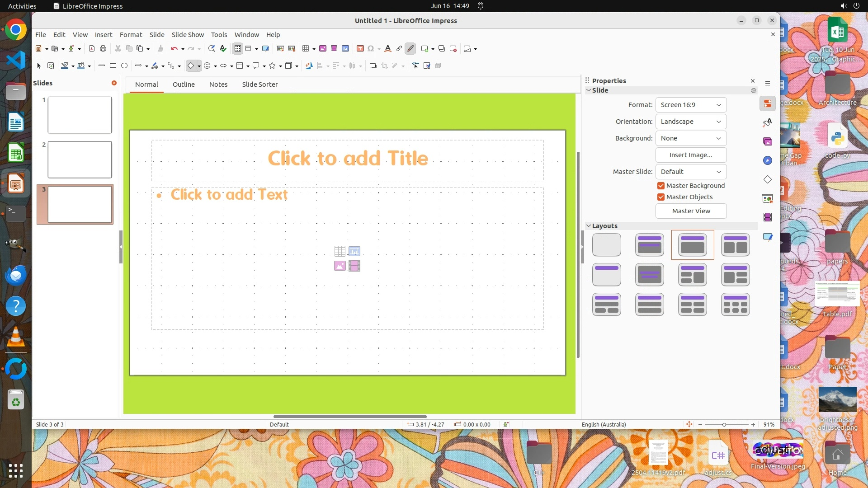Click the Insert Image... button
The height and width of the screenshot is (488, 868).
coord(691,155)
